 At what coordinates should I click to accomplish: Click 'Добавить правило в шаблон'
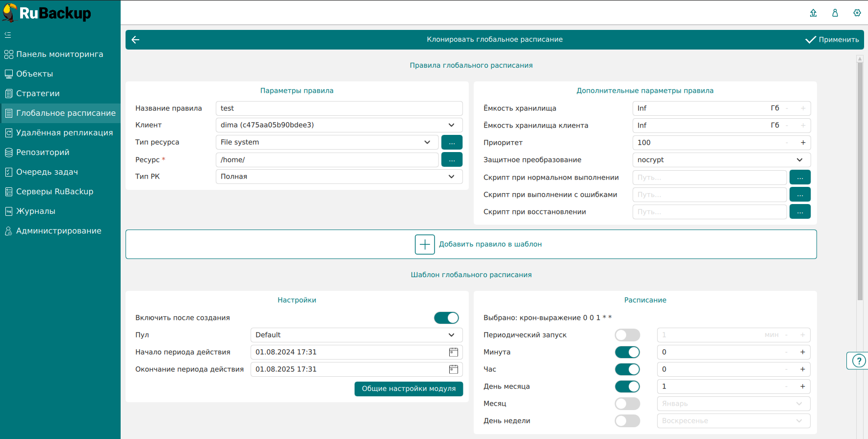[x=471, y=244]
